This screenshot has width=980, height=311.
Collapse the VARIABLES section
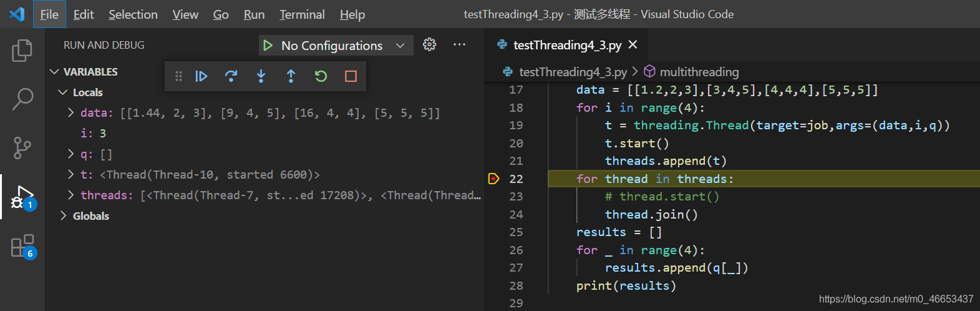point(54,72)
